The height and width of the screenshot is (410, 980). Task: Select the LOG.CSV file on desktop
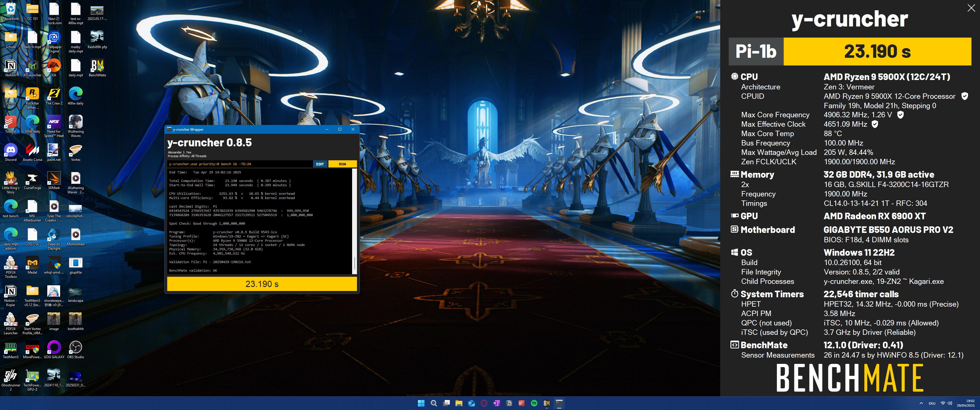32,237
